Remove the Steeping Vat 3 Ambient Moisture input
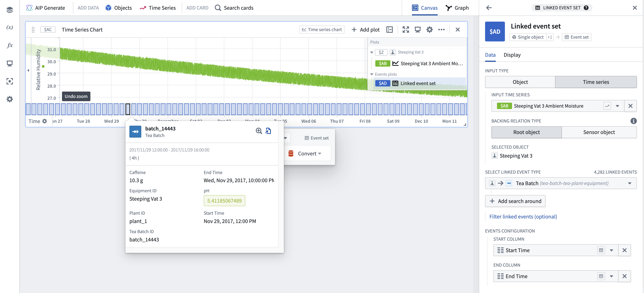Screen dimensions: 644x293 [x=630, y=106]
